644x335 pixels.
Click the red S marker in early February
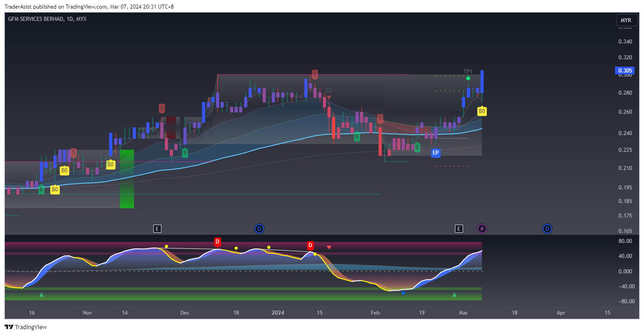pos(380,119)
